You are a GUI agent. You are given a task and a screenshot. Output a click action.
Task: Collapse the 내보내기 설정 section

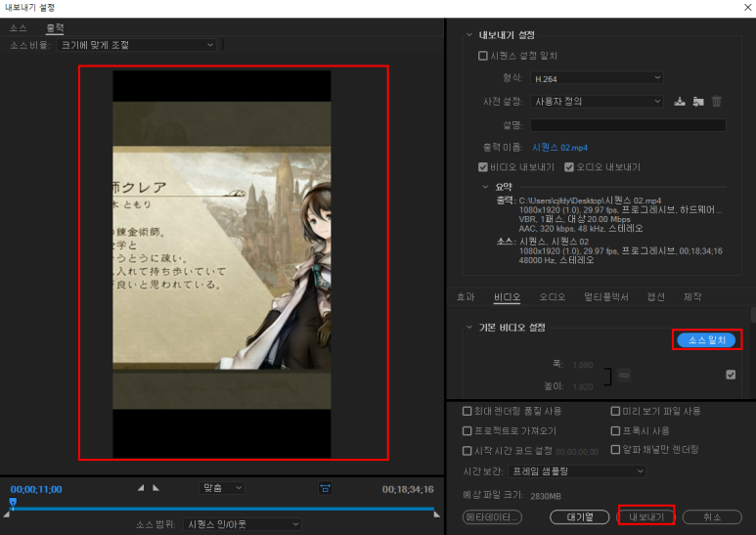pos(469,34)
